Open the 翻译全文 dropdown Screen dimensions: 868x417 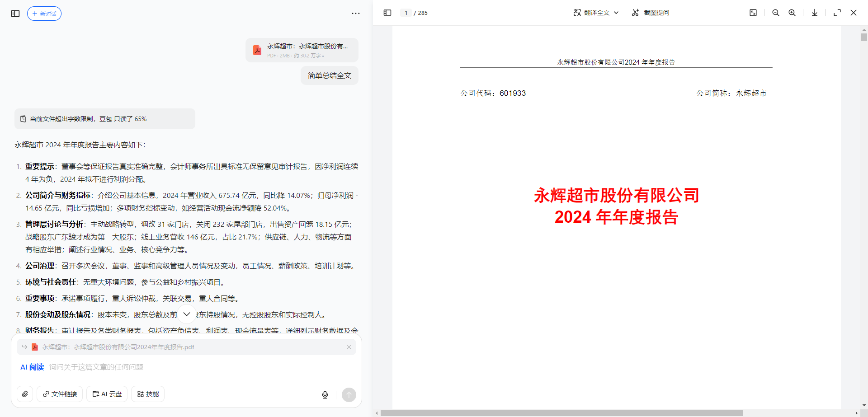pyautogui.click(x=596, y=13)
